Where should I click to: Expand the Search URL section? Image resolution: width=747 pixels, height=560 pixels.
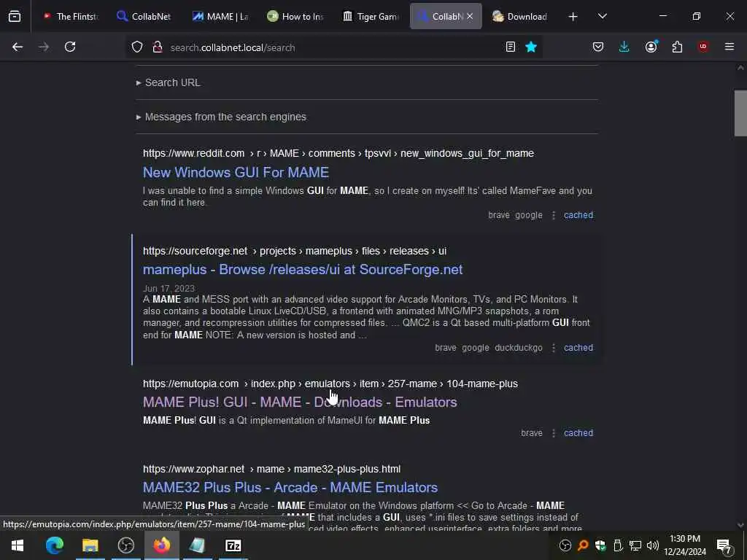pos(169,82)
